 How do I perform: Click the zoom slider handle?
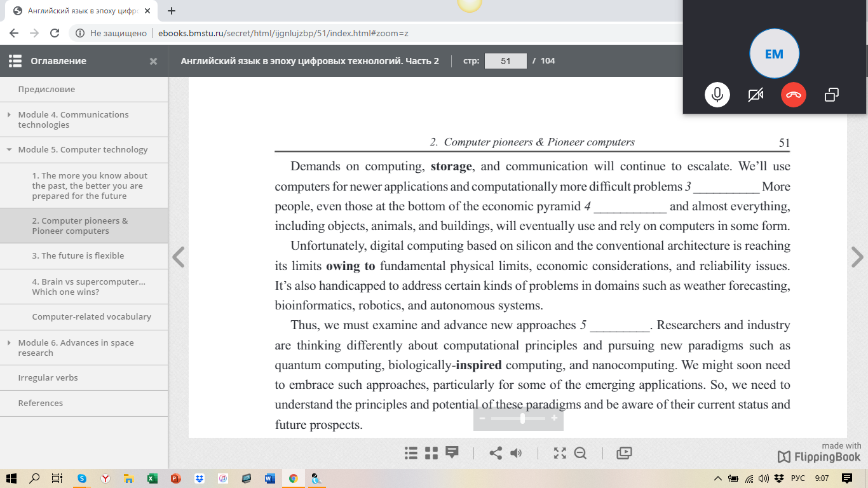(x=522, y=418)
